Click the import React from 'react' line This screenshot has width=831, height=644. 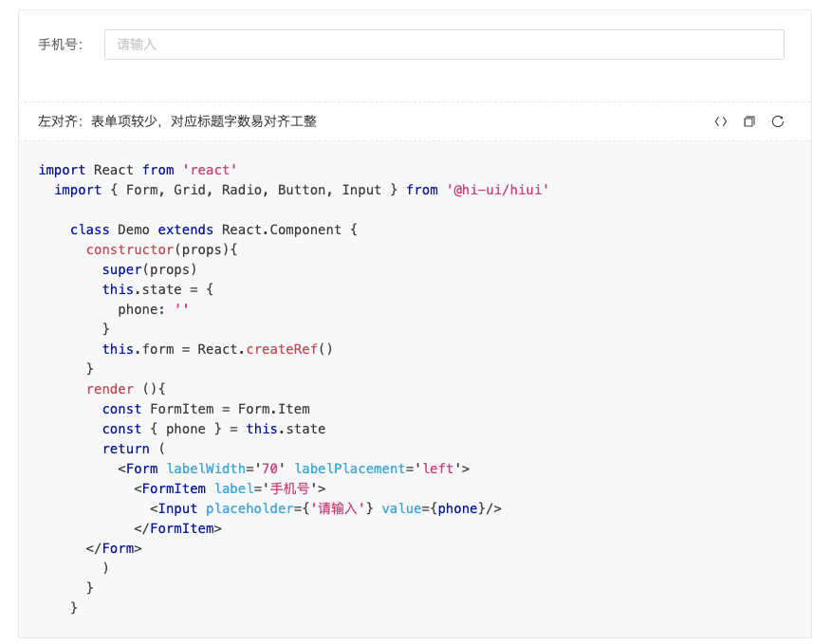point(138,170)
